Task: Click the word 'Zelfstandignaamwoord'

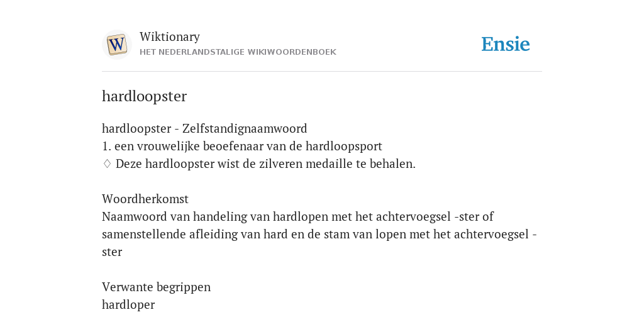Action: [x=245, y=128]
